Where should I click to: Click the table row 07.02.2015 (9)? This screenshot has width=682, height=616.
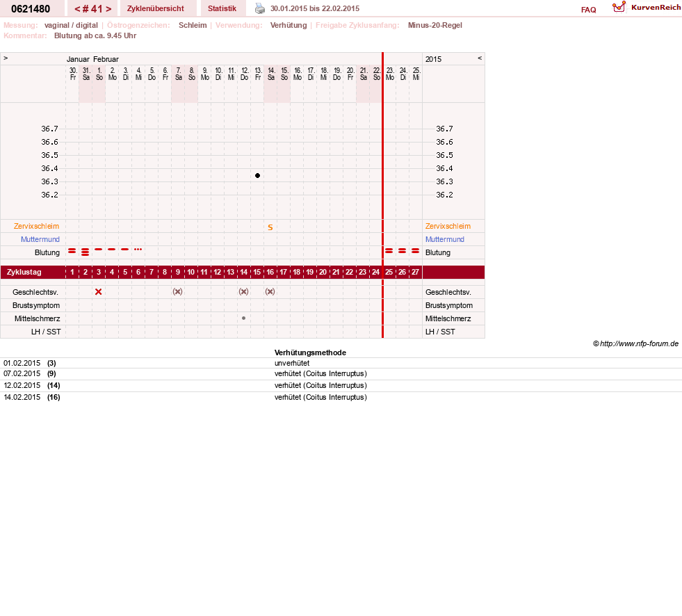341,373
